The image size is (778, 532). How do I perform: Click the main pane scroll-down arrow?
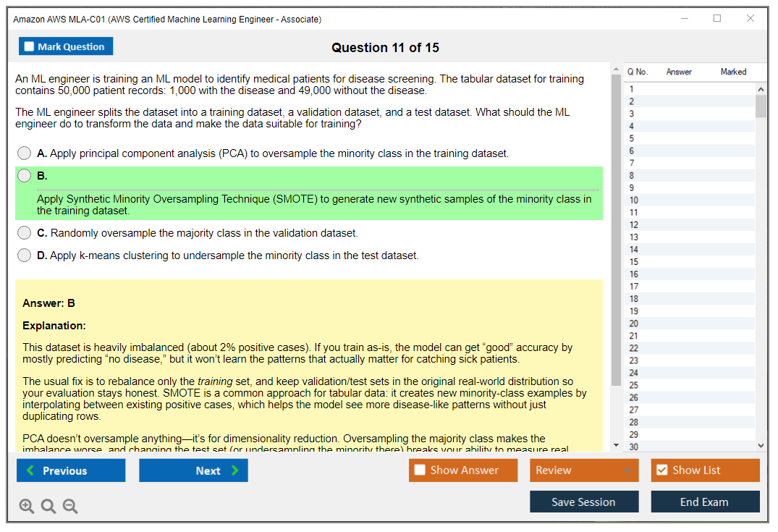[617, 446]
